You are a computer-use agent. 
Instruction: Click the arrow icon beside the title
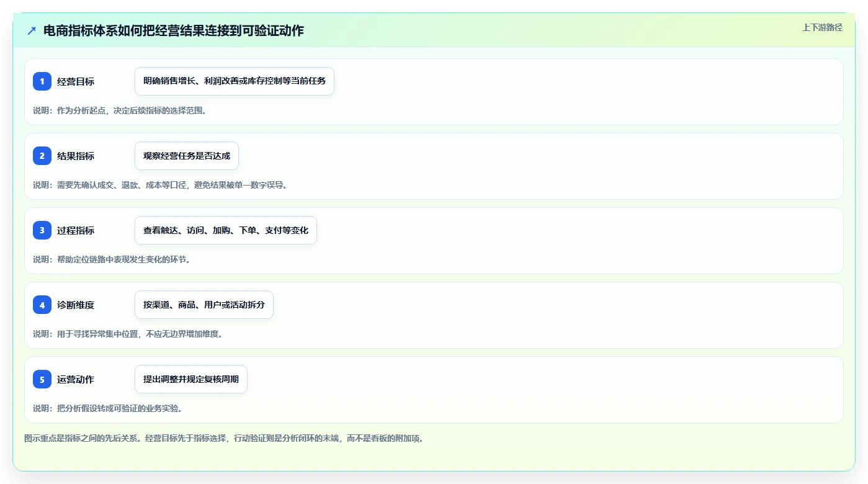32,31
